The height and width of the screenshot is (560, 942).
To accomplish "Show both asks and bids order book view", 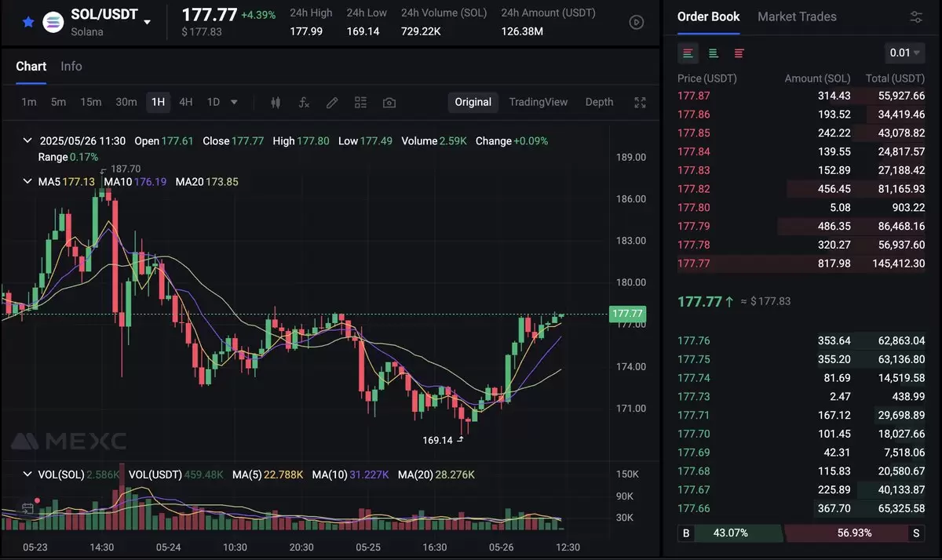I will (688, 53).
